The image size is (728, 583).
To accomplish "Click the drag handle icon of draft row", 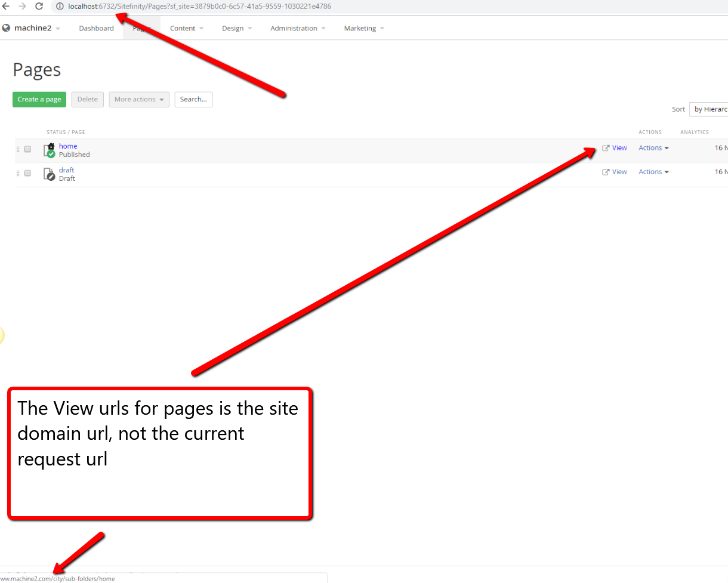I will click(x=18, y=173).
